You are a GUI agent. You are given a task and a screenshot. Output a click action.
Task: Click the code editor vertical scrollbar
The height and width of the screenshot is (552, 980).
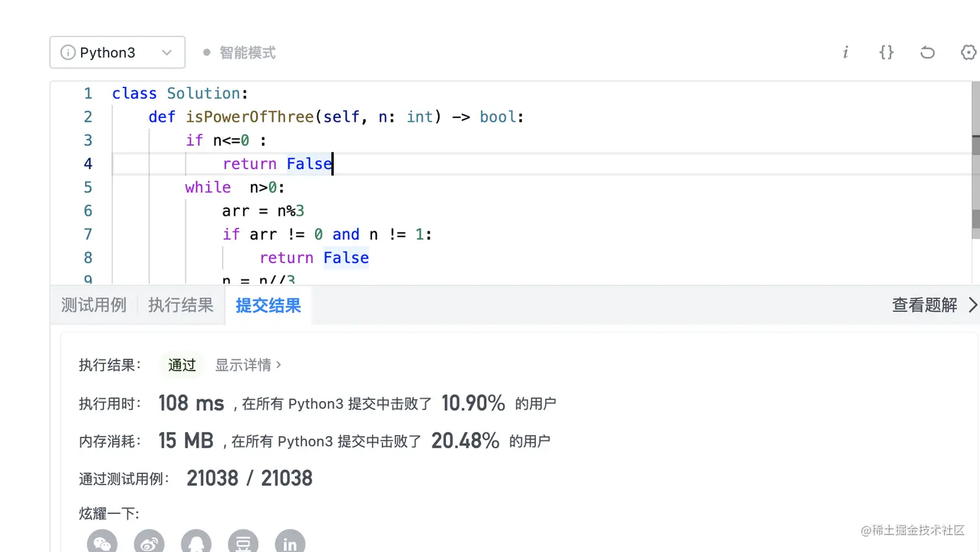975,181
